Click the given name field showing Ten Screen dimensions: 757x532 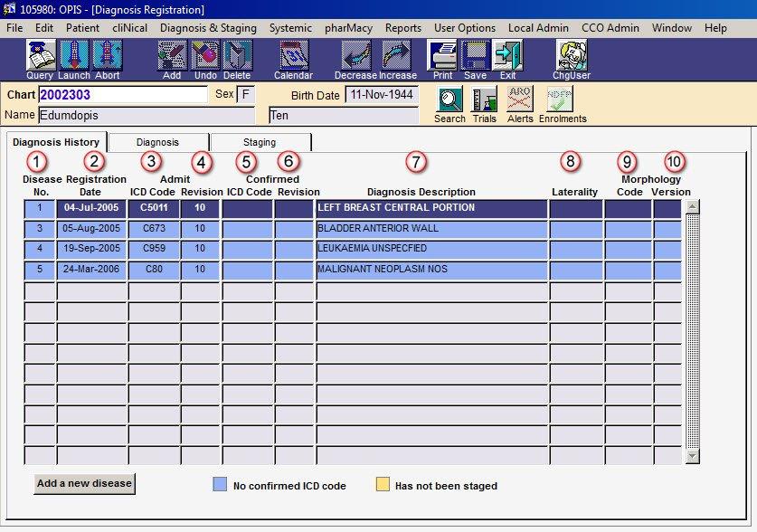click(344, 116)
